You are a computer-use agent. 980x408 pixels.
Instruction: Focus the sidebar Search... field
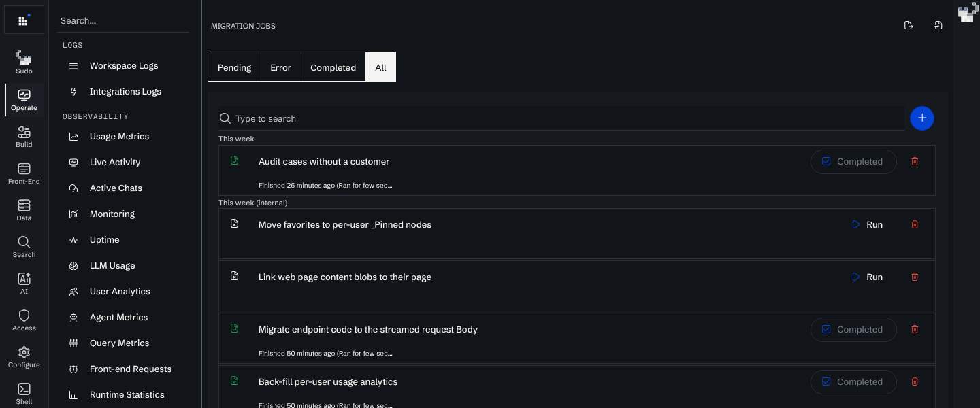[123, 21]
